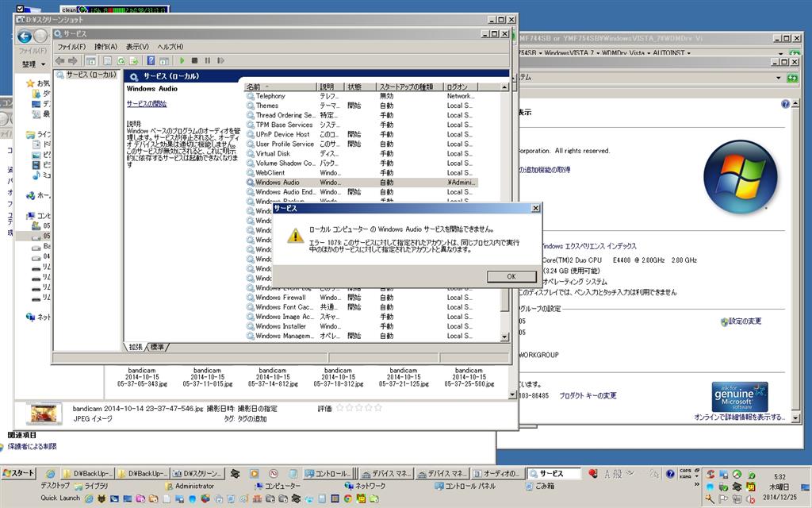Viewport: 812px width, 508px height.
Task: Click the Start Service play icon
Action: pyautogui.click(x=182, y=60)
